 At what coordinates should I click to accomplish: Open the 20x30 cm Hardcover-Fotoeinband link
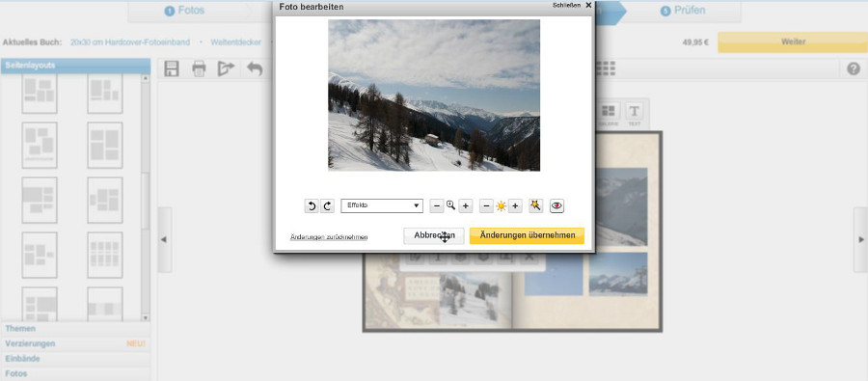pos(130,42)
